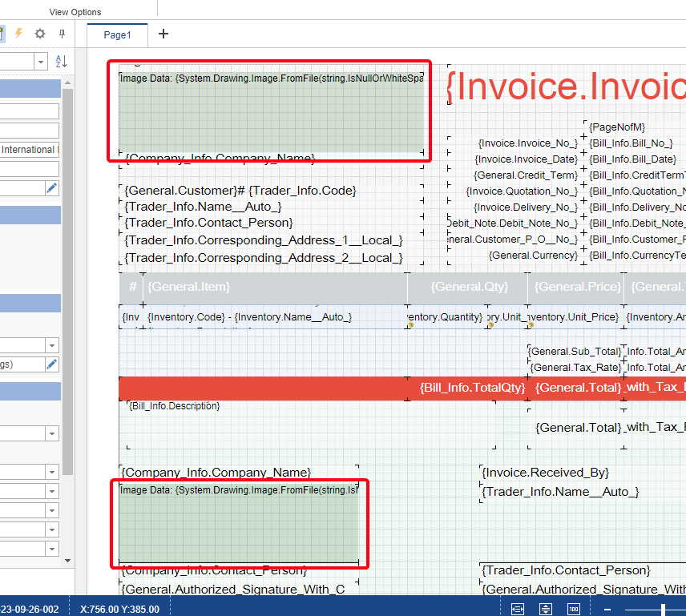Expand the dropdown above the 'gs)' field
The image size is (686, 616).
[52, 345]
